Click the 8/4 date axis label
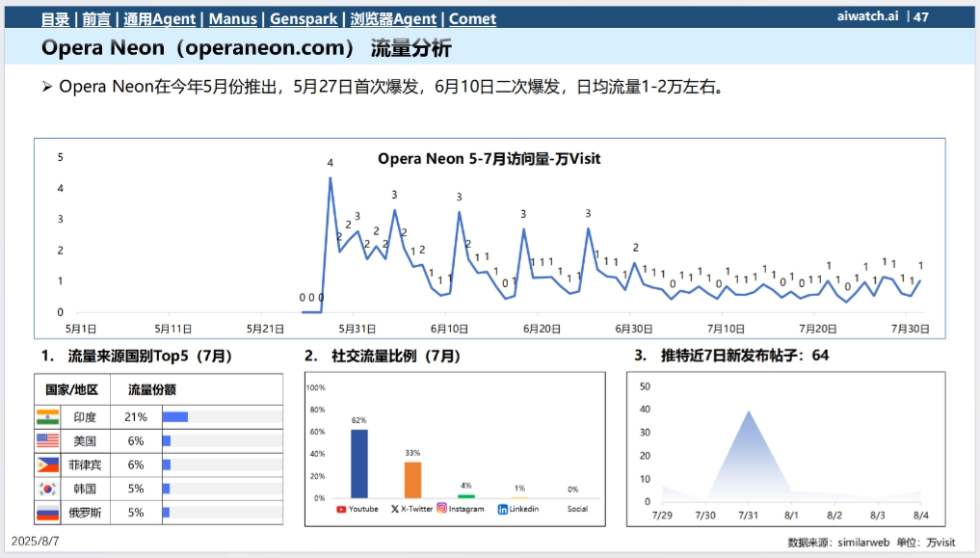 (x=920, y=516)
